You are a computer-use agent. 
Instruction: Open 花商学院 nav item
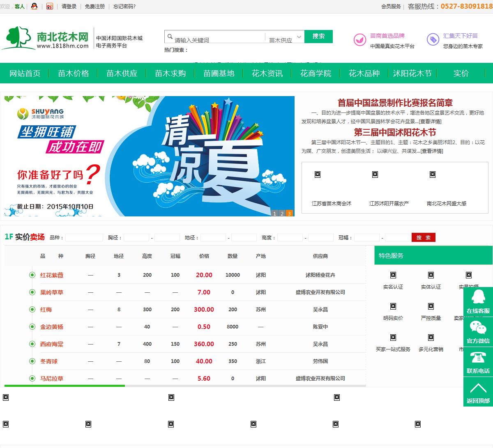pos(316,73)
